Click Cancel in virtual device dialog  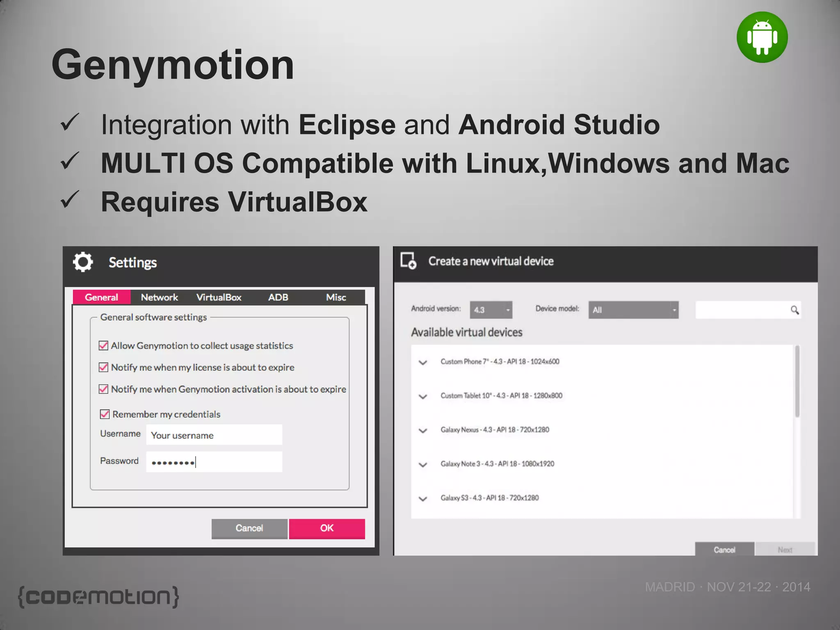724,549
